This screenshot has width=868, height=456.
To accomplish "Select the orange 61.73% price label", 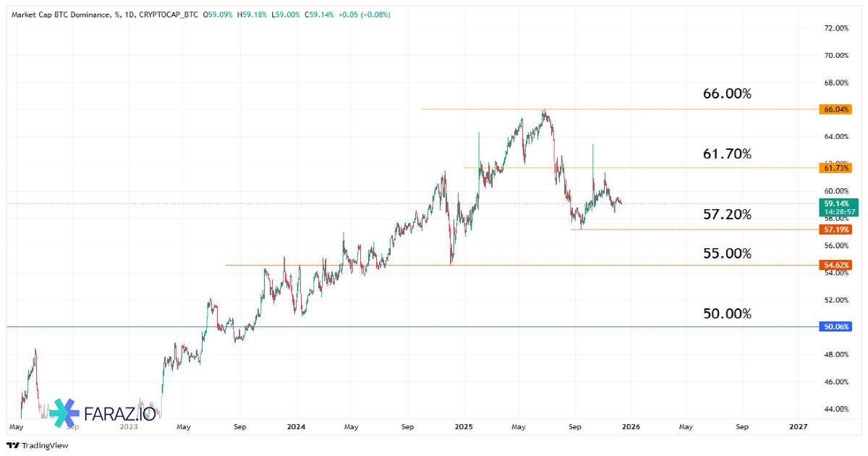I will pyautogui.click(x=836, y=168).
